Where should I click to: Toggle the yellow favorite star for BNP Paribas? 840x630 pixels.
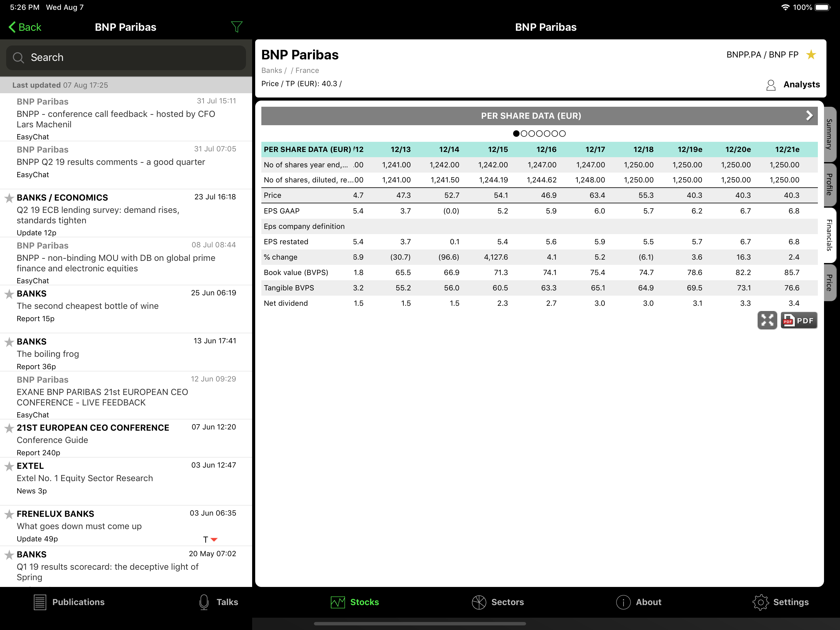(811, 55)
